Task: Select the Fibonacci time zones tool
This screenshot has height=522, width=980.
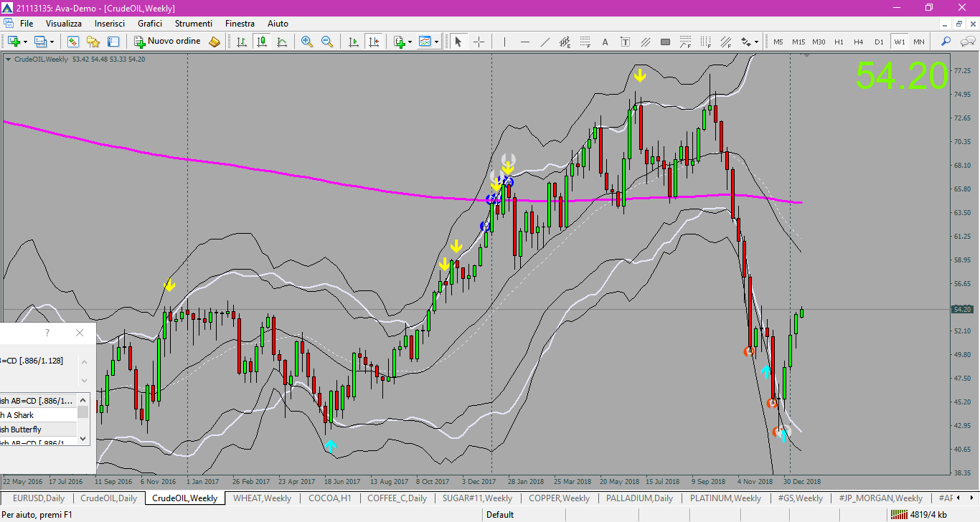Action: (x=705, y=42)
